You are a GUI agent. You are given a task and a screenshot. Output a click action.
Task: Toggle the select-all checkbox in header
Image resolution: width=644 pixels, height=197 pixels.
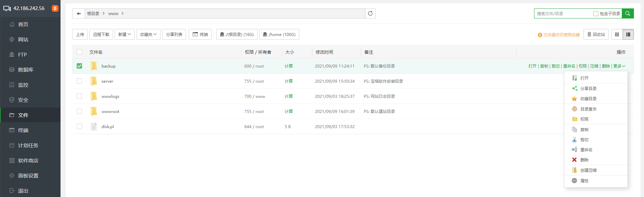[x=79, y=52]
